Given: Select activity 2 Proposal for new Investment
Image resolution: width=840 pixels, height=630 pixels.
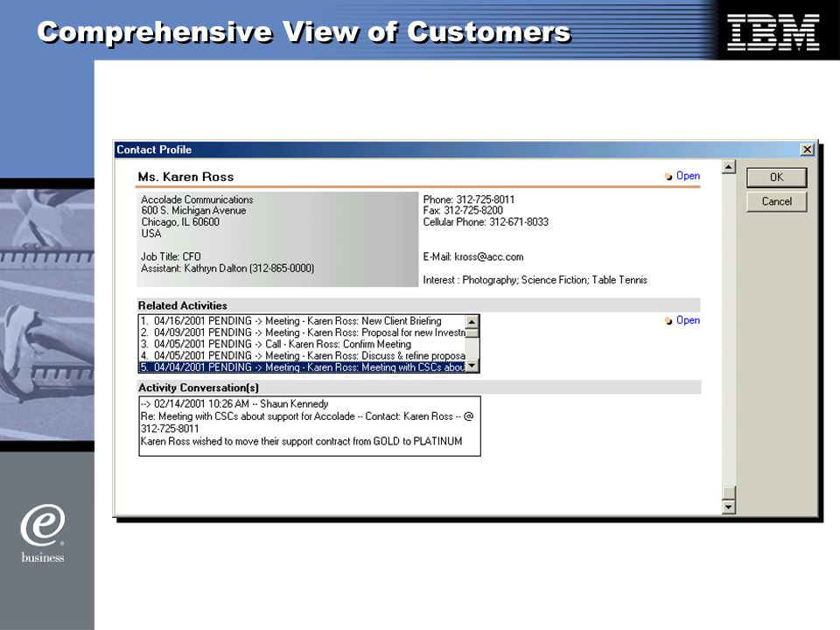Looking at the screenshot, I should (302, 332).
